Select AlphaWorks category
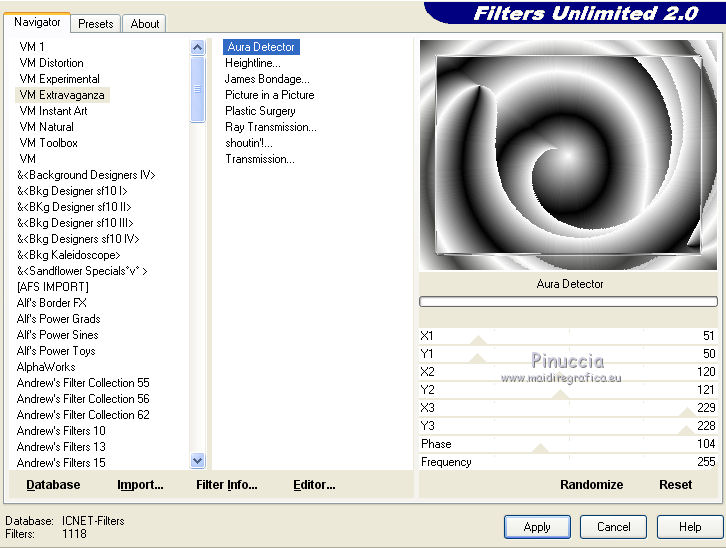 click(x=46, y=367)
